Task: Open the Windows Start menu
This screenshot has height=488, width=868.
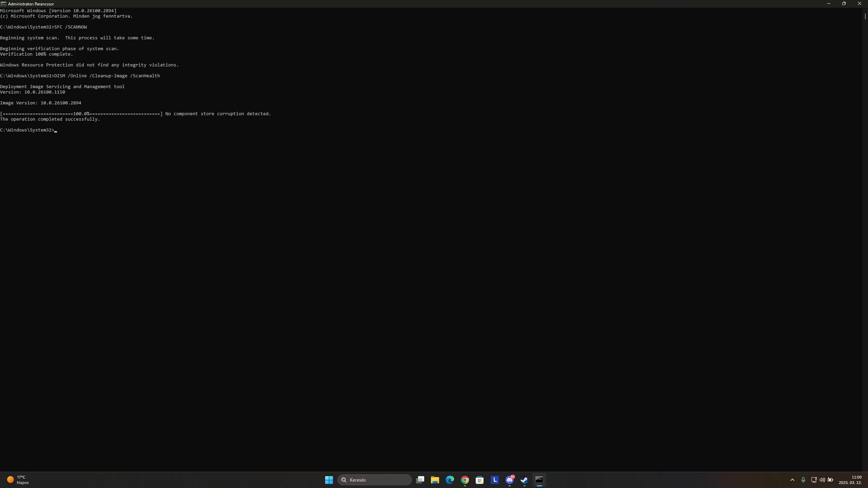Action: click(x=329, y=480)
